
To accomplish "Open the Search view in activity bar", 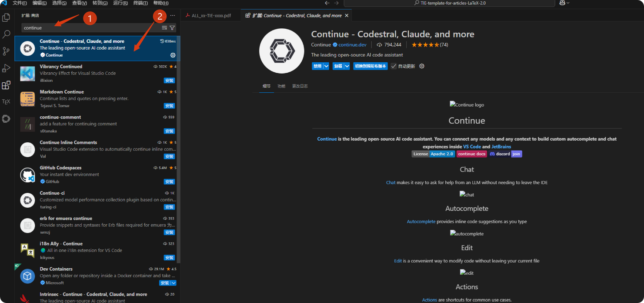I will [6, 34].
